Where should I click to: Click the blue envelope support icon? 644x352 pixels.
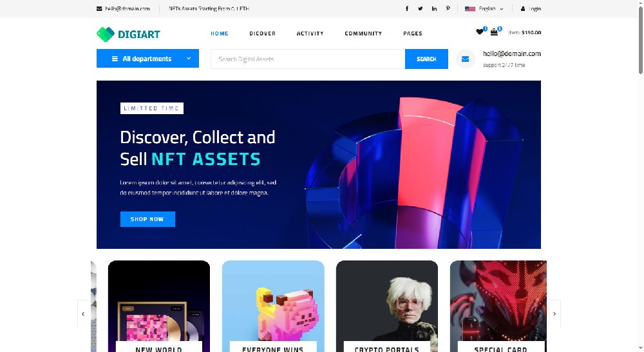pos(466,59)
